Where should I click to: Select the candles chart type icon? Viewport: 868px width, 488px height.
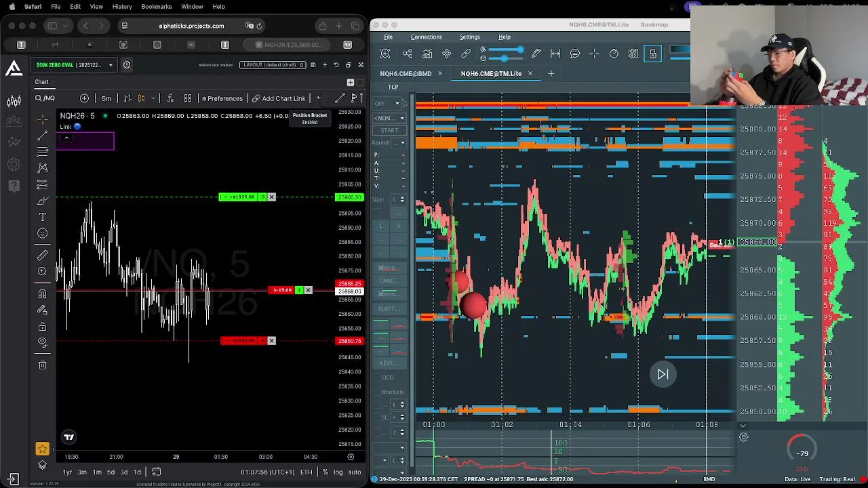coord(141,98)
